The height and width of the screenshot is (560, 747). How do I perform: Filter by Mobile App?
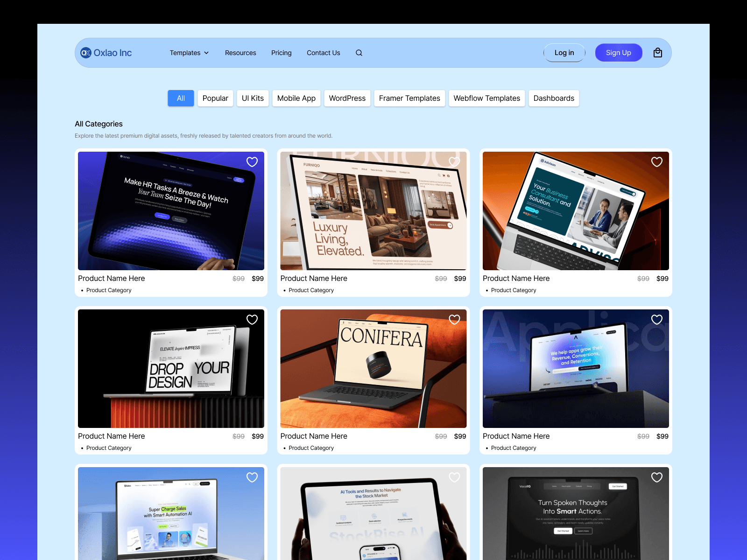[x=296, y=98]
